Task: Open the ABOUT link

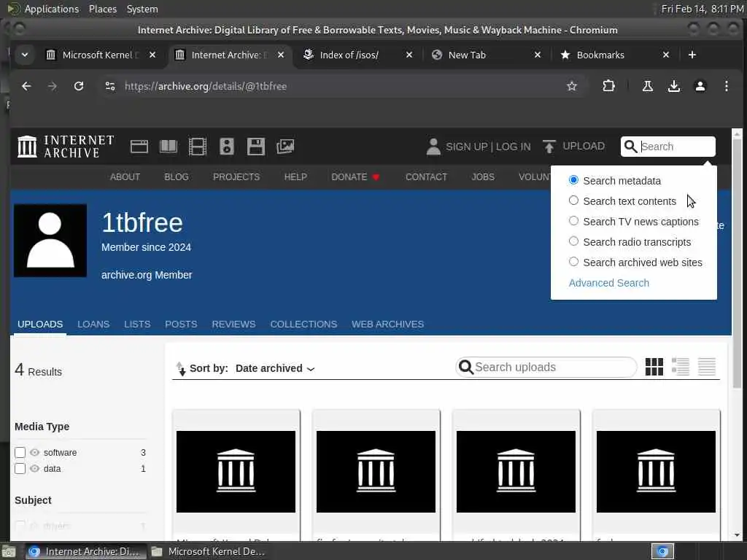Action: tap(125, 177)
